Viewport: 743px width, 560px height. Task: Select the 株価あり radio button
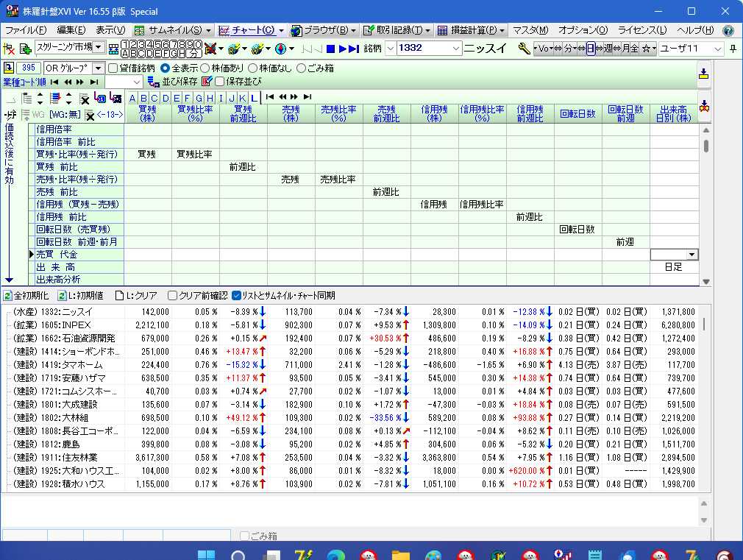[x=205, y=68]
